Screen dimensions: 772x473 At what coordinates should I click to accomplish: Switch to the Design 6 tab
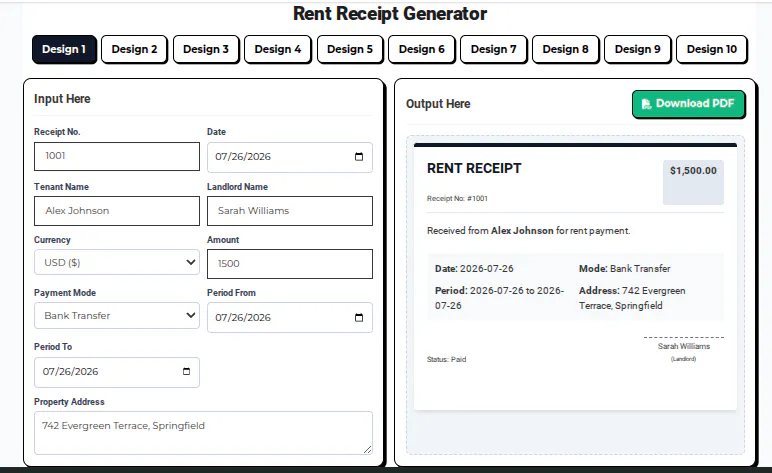pyautogui.click(x=422, y=49)
